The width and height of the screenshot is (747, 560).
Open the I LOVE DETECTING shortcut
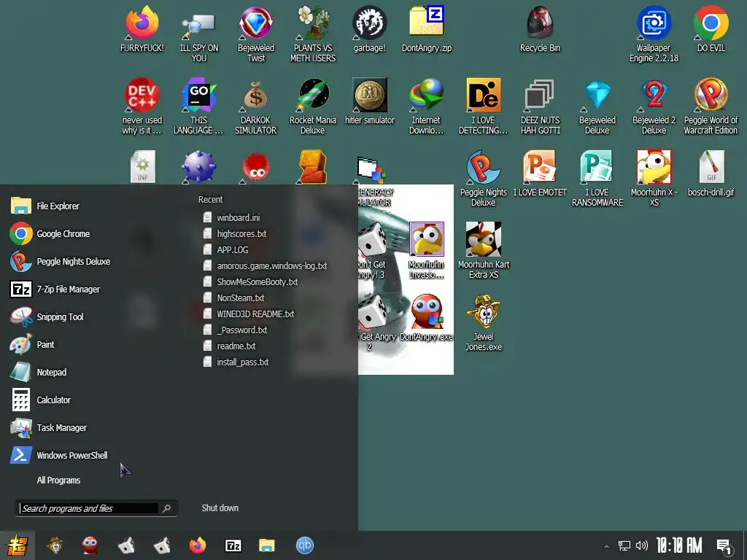[x=483, y=107]
